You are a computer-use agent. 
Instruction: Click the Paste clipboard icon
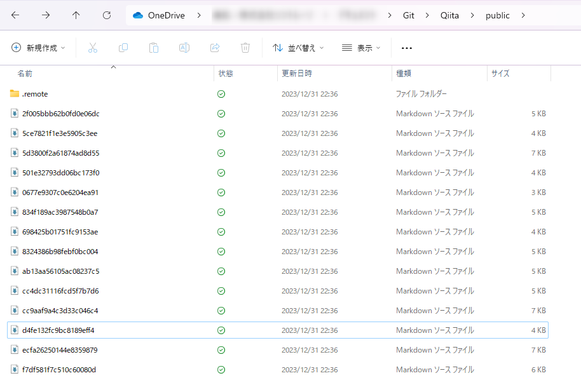tap(153, 48)
